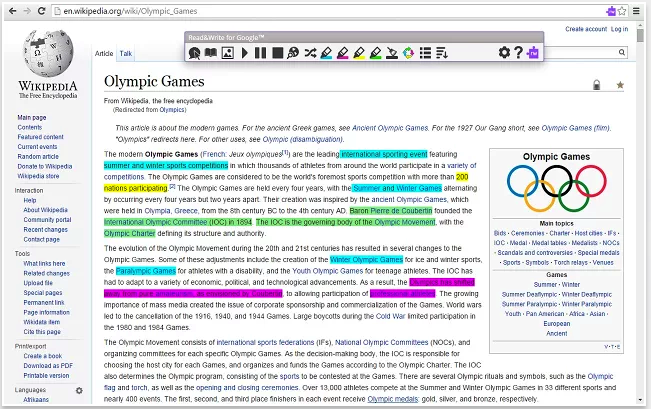
Task: Open the Medal tables link in the infobox
Action: coord(549,243)
